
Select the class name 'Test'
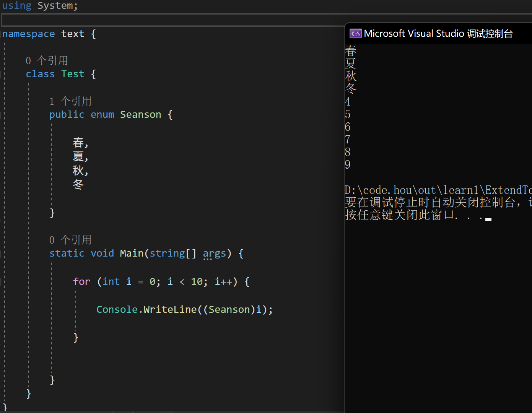(73, 74)
